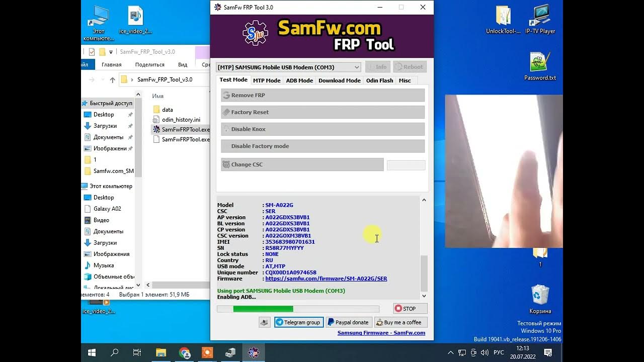This screenshot has height=362, width=644.
Task: Switch to the ADB Mode tab
Action: click(299, 80)
